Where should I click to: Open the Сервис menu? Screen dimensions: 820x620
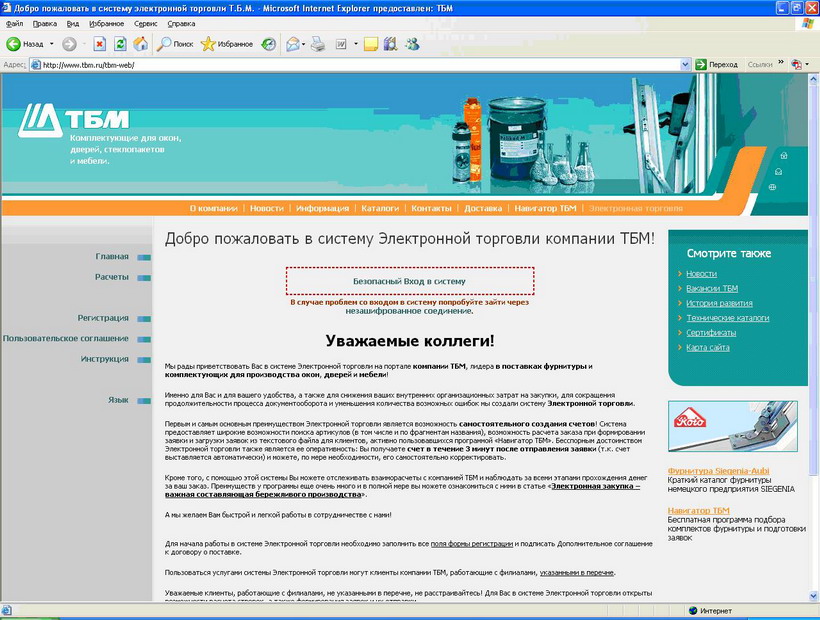pos(145,24)
